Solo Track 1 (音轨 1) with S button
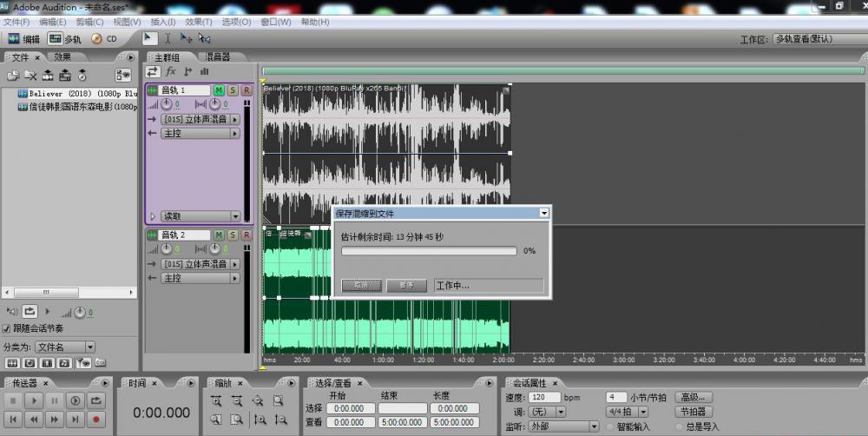The width and height of the screenshot is (868, 436). coord(233,90)
